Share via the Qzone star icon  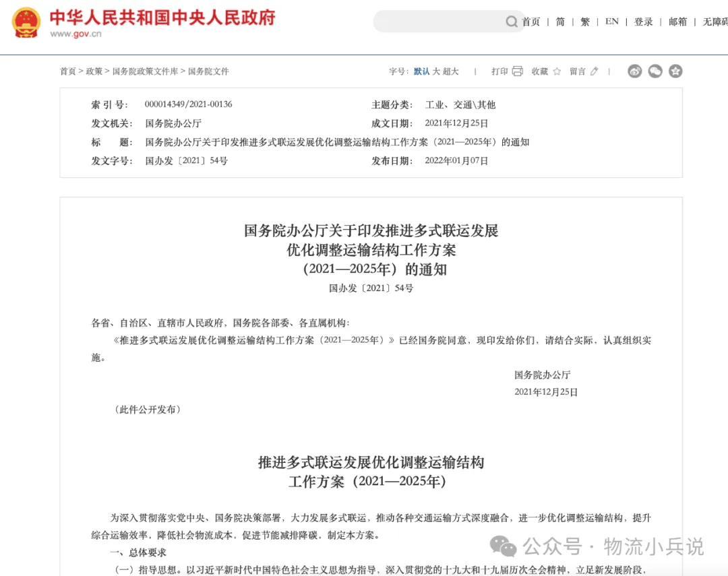pyautogui.click(x=675, y=71)
